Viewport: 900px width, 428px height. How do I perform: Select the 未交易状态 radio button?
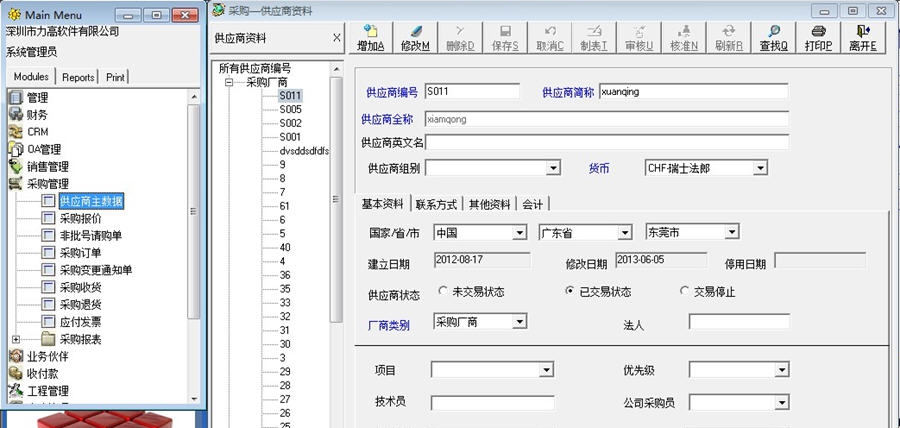pos(443,291)
